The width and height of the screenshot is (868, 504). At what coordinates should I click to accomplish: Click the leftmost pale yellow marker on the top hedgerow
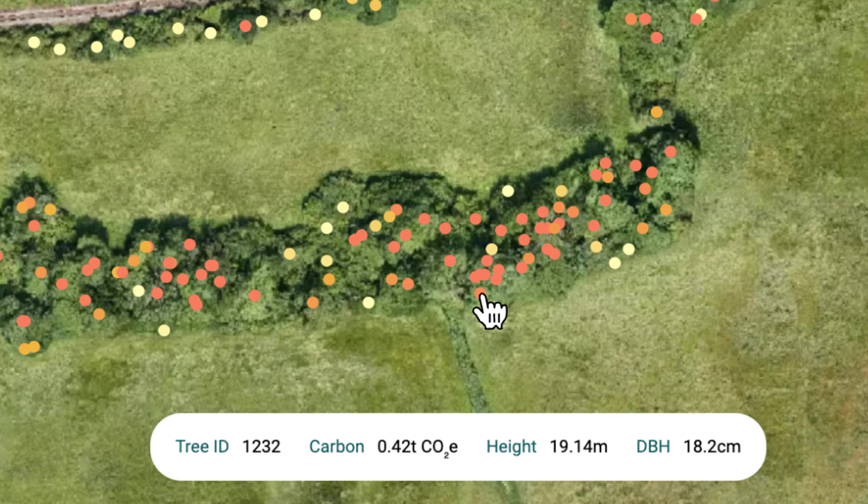[34, 42]
